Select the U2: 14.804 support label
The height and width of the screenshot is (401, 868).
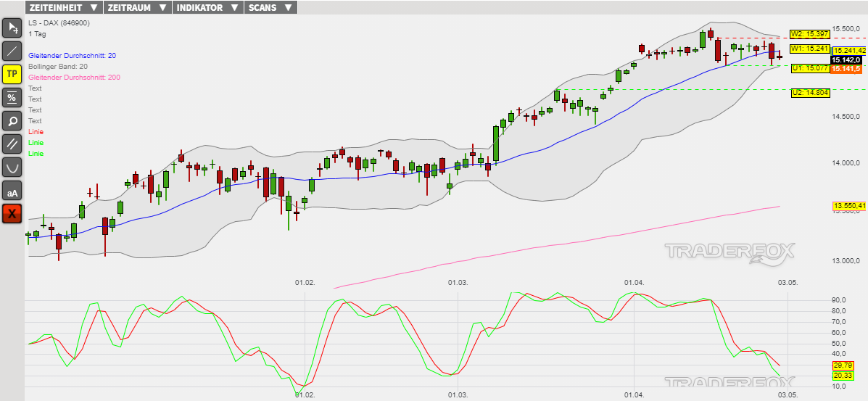[809, 92]
